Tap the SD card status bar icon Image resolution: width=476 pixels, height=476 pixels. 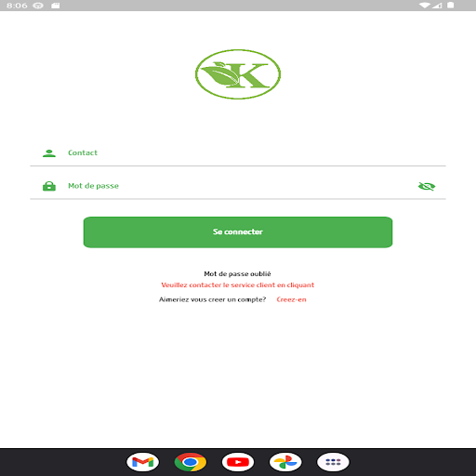(56, 6)
